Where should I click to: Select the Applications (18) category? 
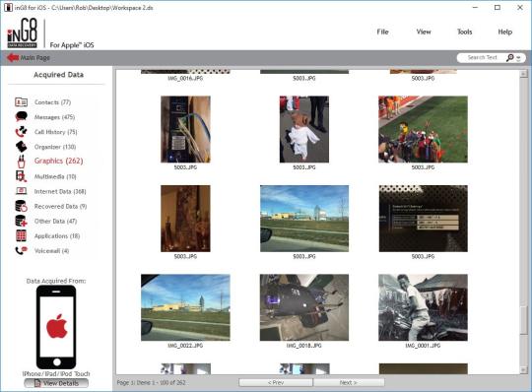tap(57, 236)
